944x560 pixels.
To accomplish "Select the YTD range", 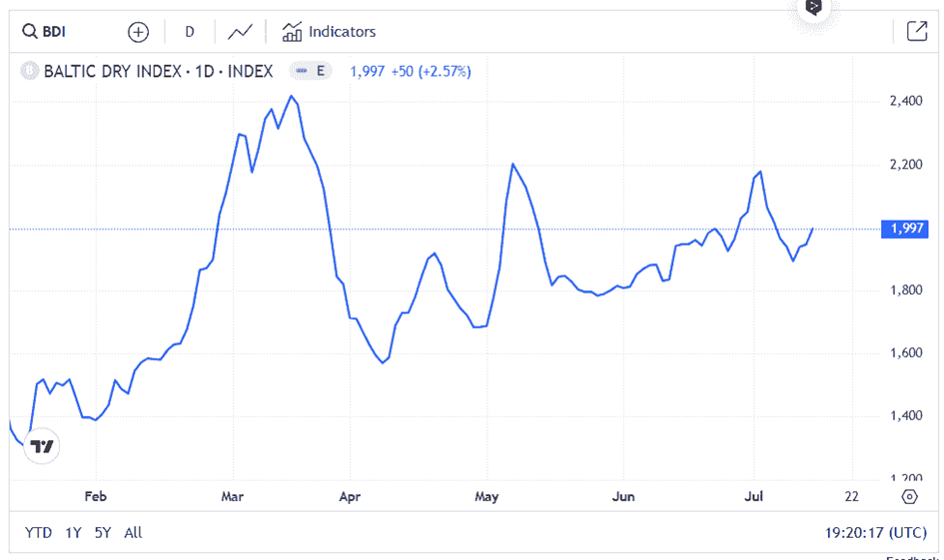I will pos(38,532).
